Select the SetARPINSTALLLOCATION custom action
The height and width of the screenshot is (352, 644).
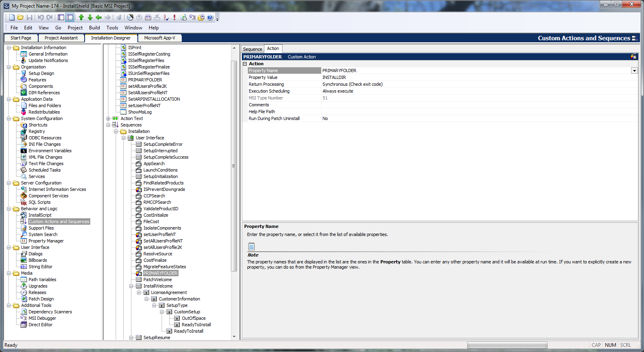[154, 99]
